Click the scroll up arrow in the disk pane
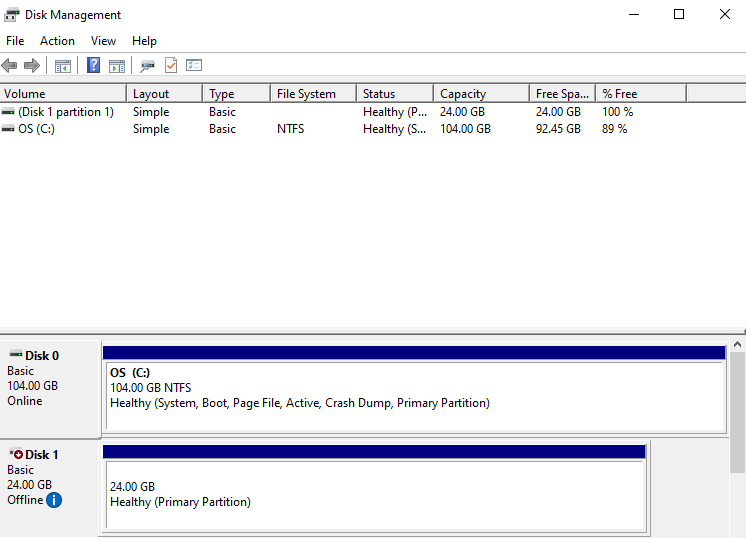 pyautogui.click(x=738, y=345)
